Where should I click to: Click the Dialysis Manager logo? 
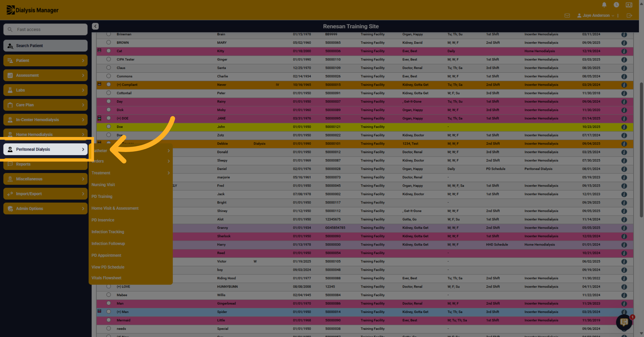[x=32, y=10]
